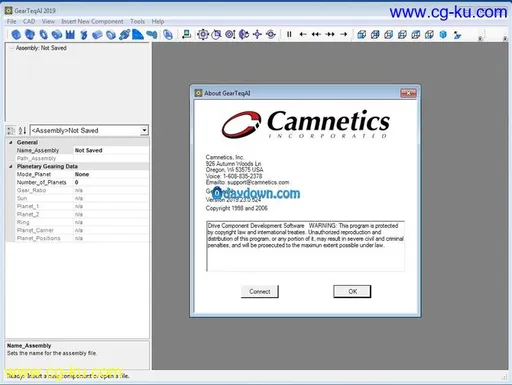
Task: Click the Connect button in About dialog
Action: [260, 291]
